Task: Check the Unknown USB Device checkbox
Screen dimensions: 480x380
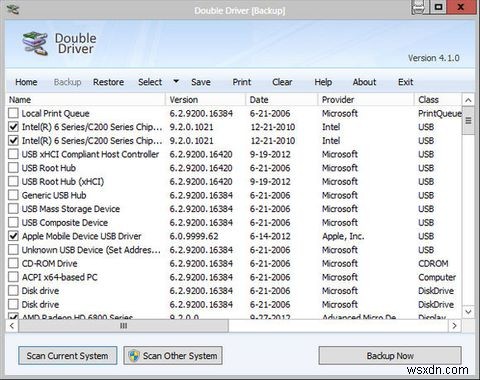Action: point(13,250)
